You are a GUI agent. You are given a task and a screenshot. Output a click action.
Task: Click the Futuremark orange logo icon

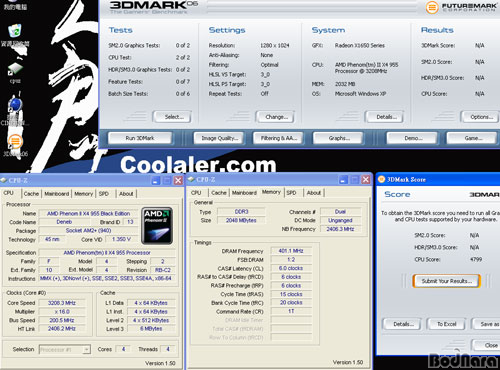[432, 7]
